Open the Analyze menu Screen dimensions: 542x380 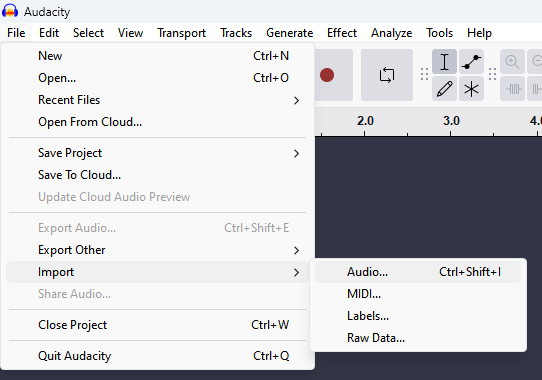pyautogui.click(x=392, y=33)
